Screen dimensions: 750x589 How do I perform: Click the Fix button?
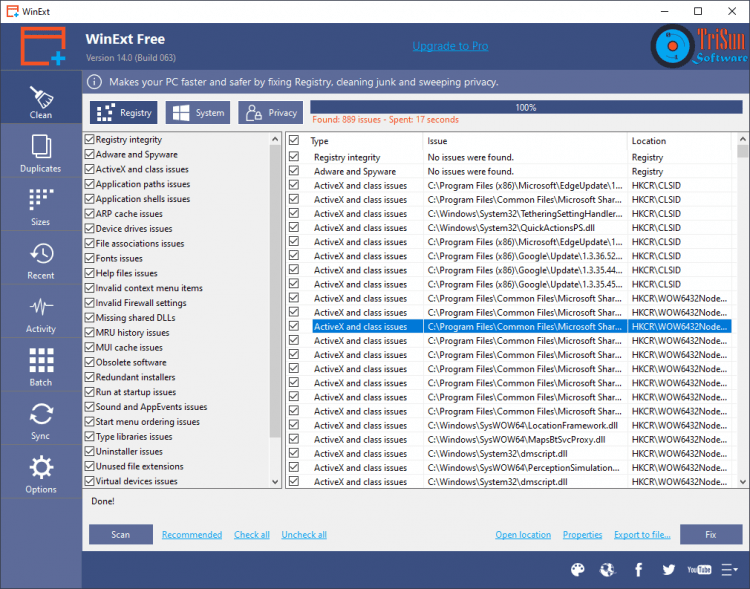pyautogui.click(x=711, y=534)
